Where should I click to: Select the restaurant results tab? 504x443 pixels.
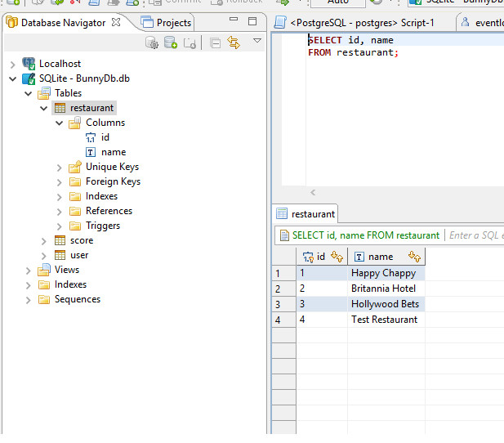coord(306,214)
